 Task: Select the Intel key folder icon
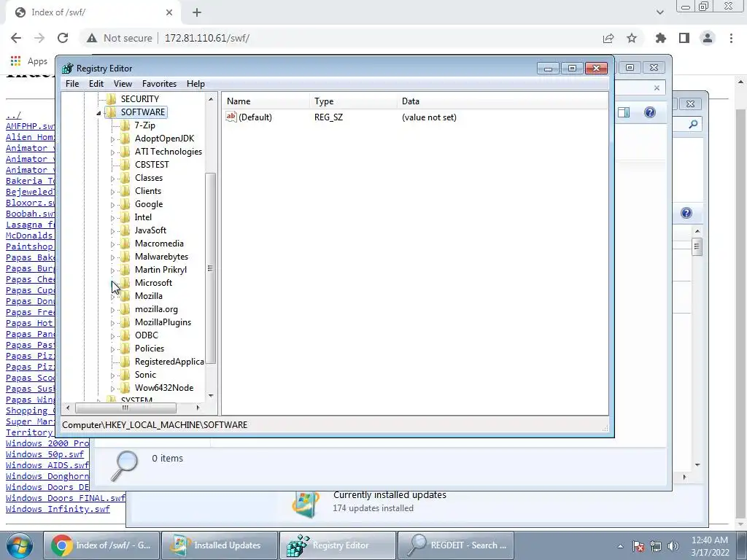pos(125,217)
